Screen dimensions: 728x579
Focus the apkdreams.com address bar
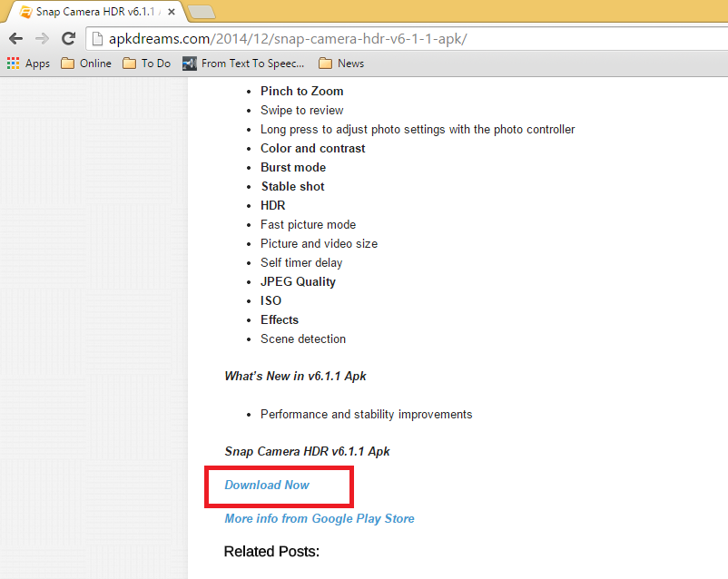408,39
